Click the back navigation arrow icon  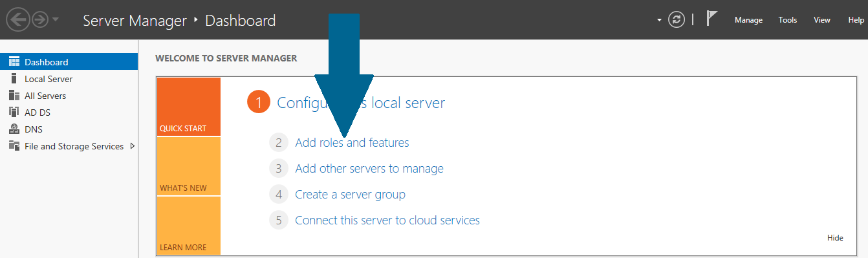[x=18, y=20]
